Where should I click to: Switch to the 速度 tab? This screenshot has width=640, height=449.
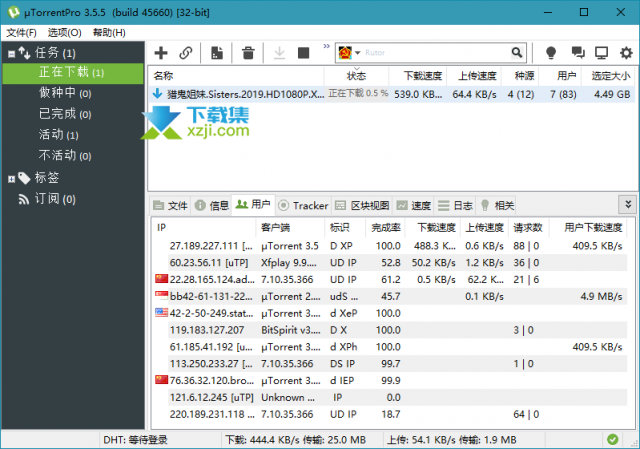(x=413, y=205)
